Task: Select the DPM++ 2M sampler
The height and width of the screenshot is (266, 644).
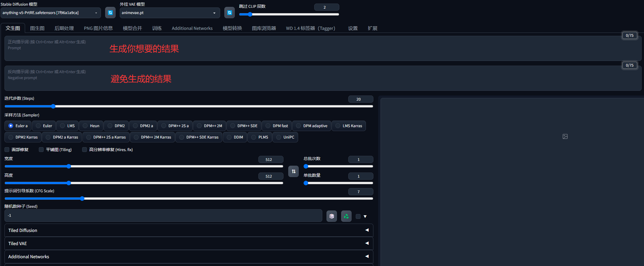Action: click(210, 126)
